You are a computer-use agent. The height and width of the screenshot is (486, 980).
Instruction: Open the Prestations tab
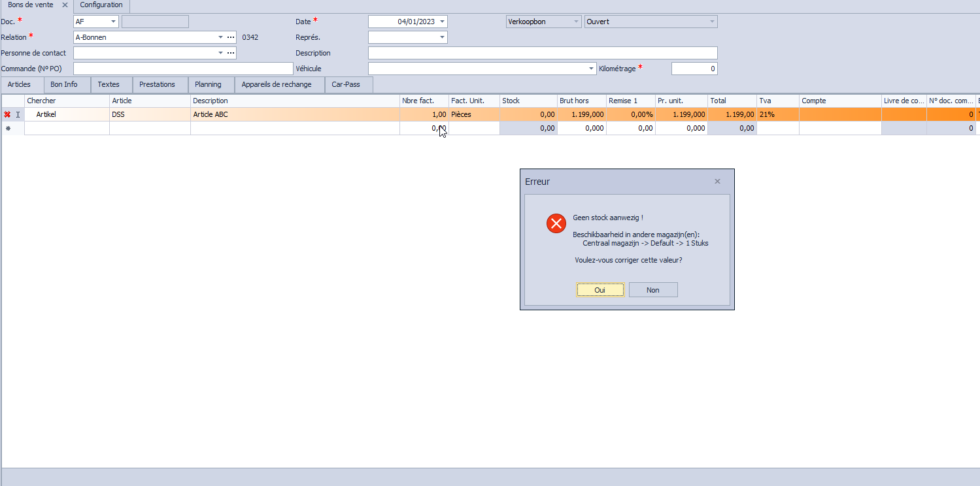[x=158, y=84]
